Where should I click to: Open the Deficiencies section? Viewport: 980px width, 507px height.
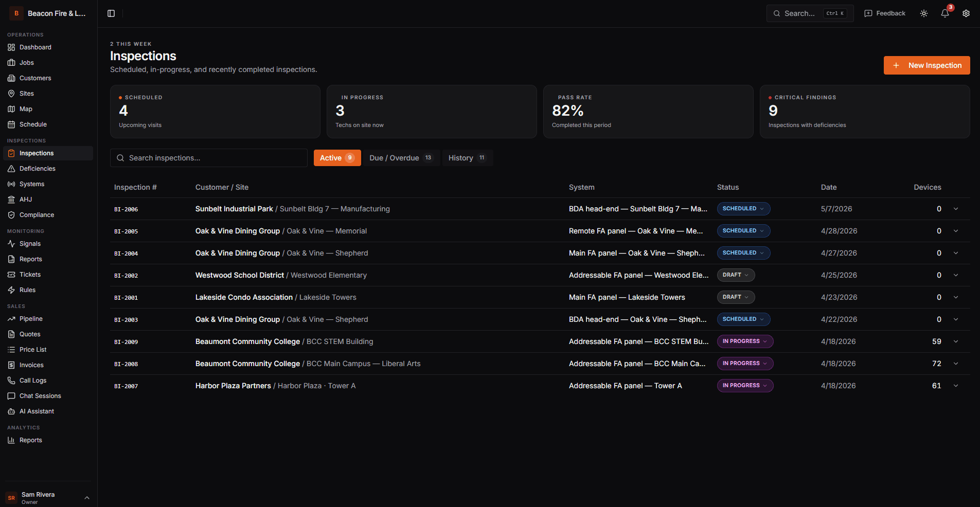coord(37,168)
